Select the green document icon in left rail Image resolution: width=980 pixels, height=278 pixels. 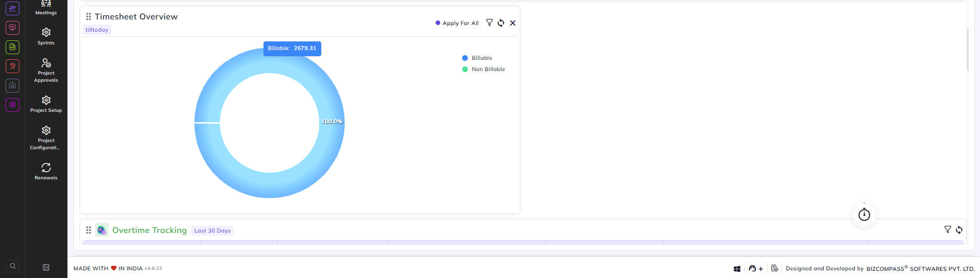coord(13,47)
